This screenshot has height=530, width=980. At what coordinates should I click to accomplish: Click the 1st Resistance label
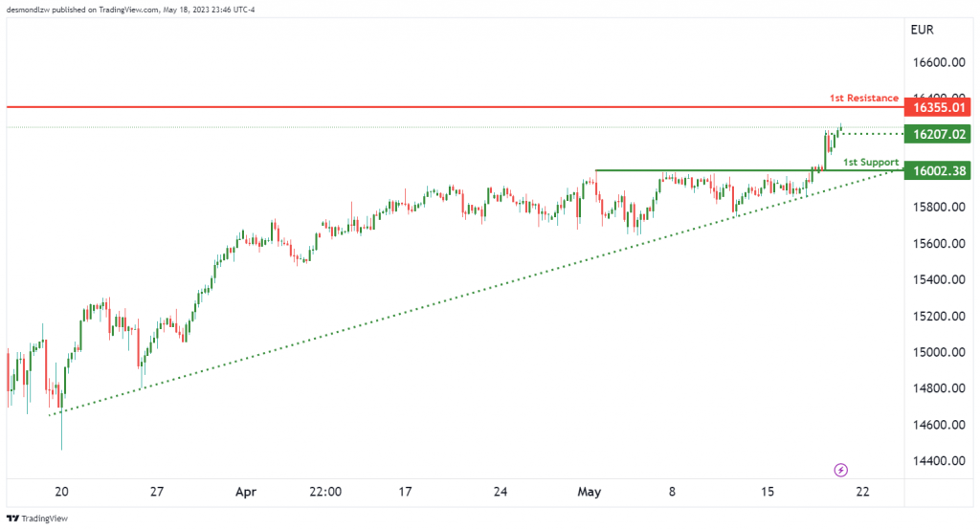864,99
